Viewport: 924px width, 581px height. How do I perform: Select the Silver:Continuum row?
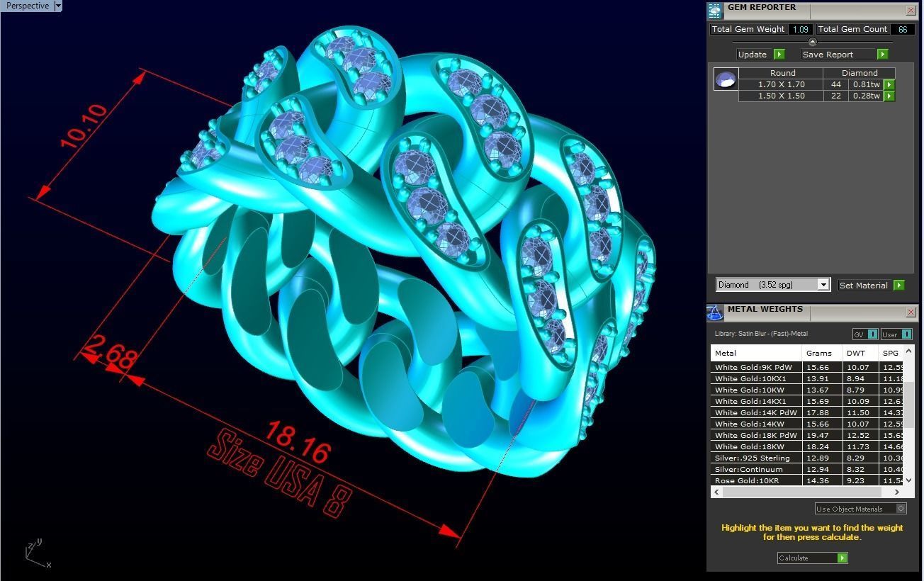[x=807, y=469]
